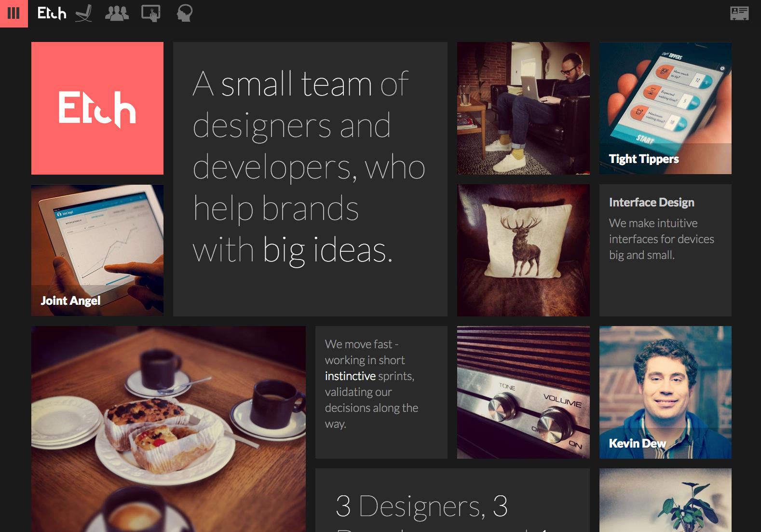This screenshot has width=761, height=532.
Task: Open the red hamburger menu button
Action: click(14, 14)
